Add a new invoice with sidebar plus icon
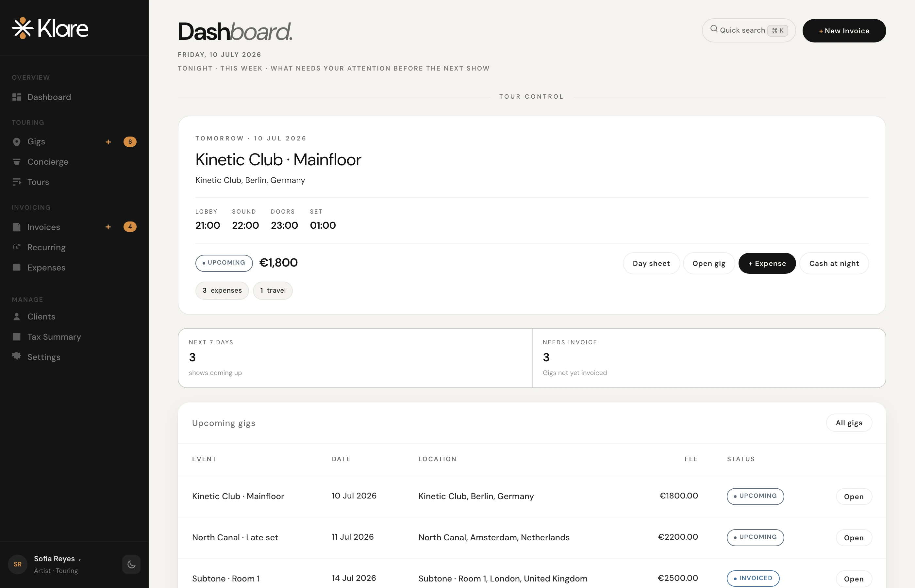 tap(108, 227)
